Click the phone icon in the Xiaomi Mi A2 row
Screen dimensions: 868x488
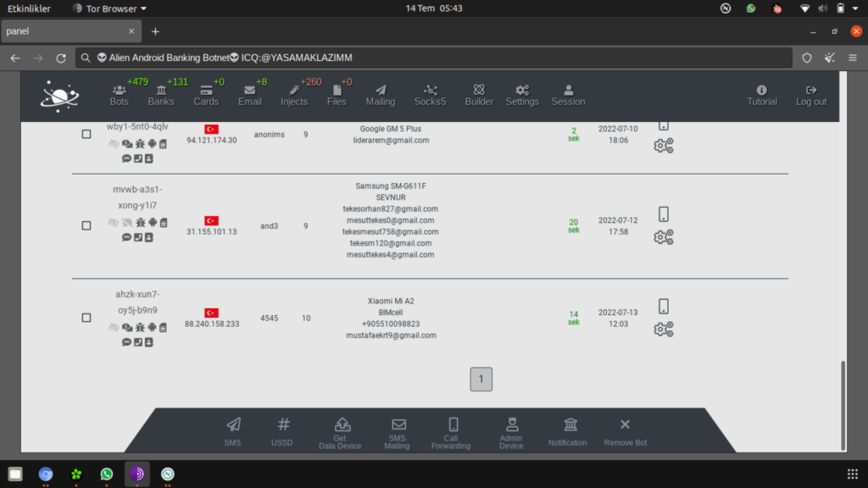[x=663, y=306]
